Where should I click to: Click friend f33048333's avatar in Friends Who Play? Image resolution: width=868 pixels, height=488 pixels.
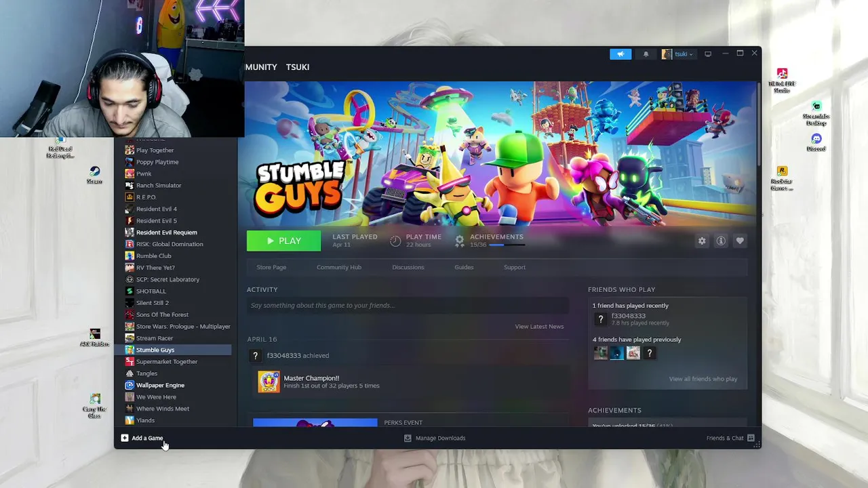point(600,319)
